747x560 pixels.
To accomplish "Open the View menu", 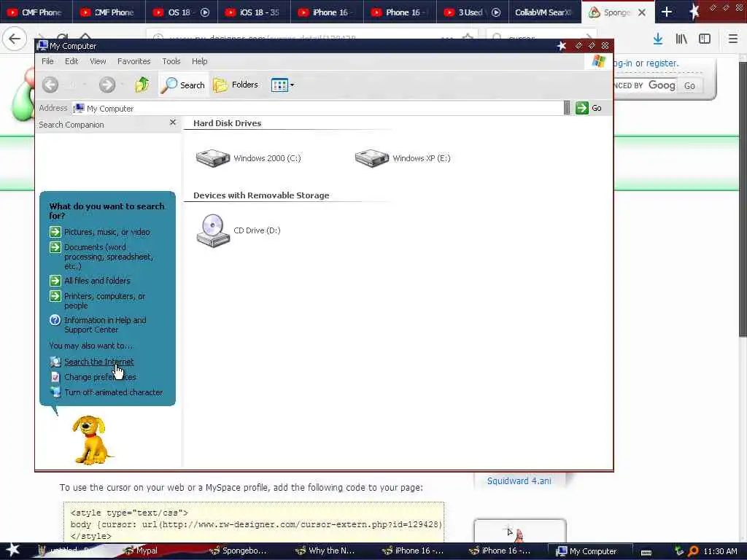I will point(98,61).
